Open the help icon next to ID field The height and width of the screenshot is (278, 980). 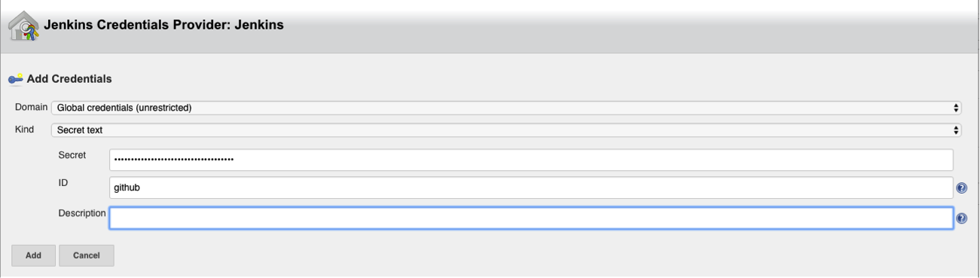(x=961, y=188)
